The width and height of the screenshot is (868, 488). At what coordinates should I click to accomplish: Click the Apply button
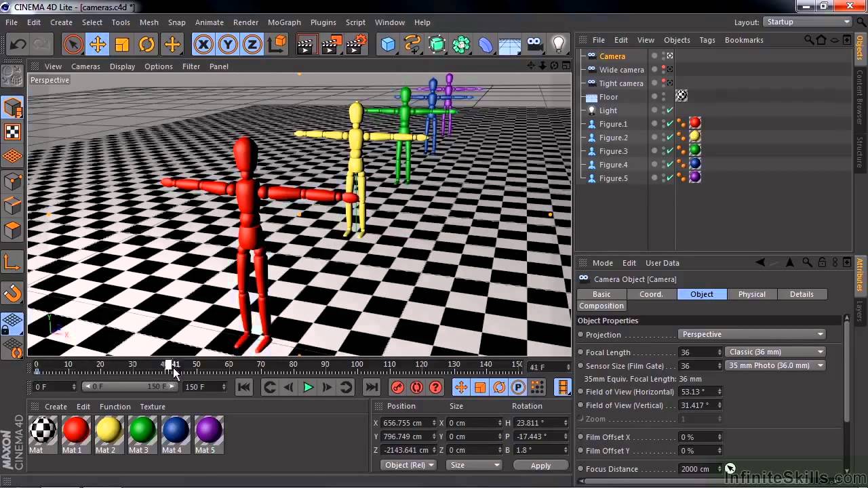540,465
